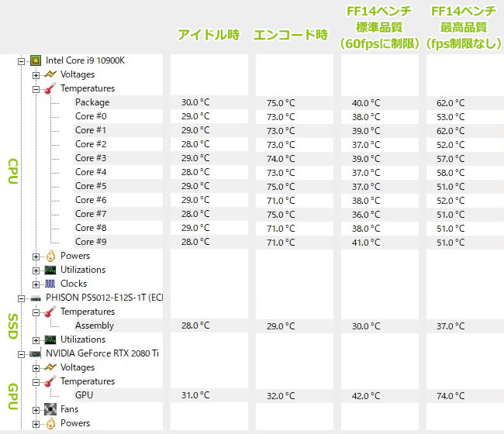Click the CPU Utilizations graph icon
504x434 pixels.
click(50, 270)
